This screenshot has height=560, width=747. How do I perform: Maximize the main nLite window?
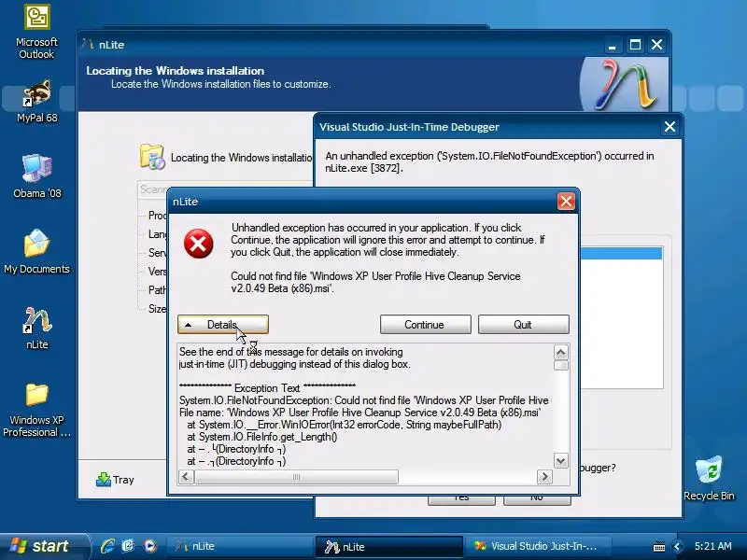coord(635,45)
